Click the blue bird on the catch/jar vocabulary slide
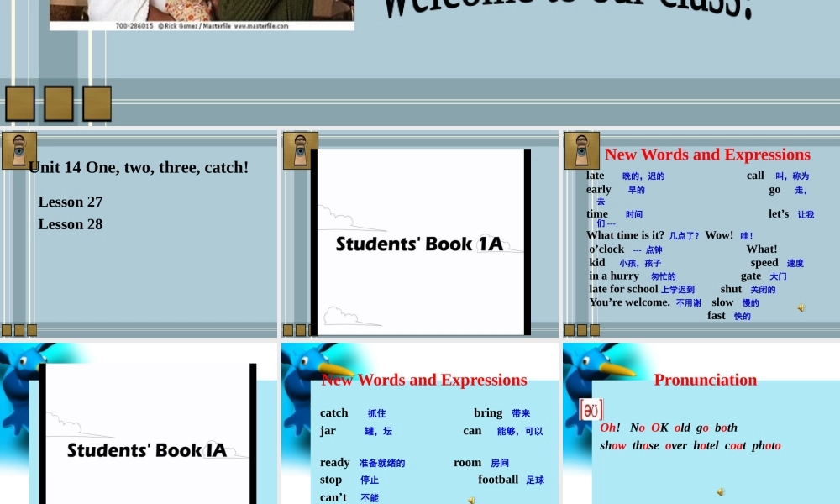This screenshot has width=840, height=504. pos(315,369)
